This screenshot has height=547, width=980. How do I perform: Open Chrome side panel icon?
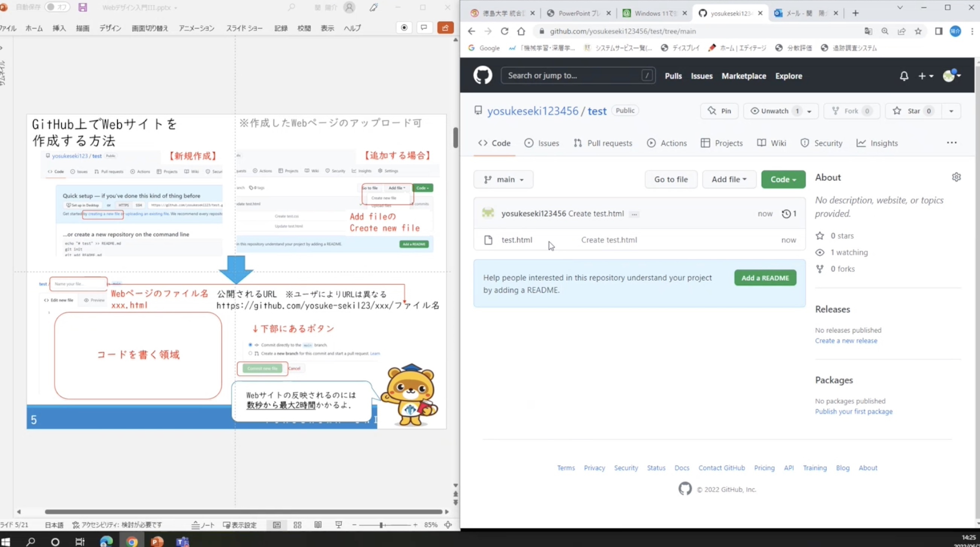(939, 31)
